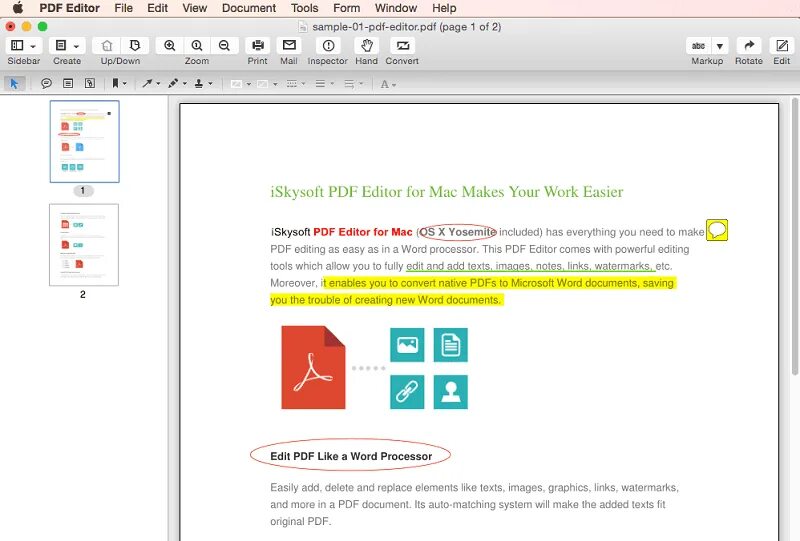Select the Hand tool
800x541 pixels.
[366, 45]
